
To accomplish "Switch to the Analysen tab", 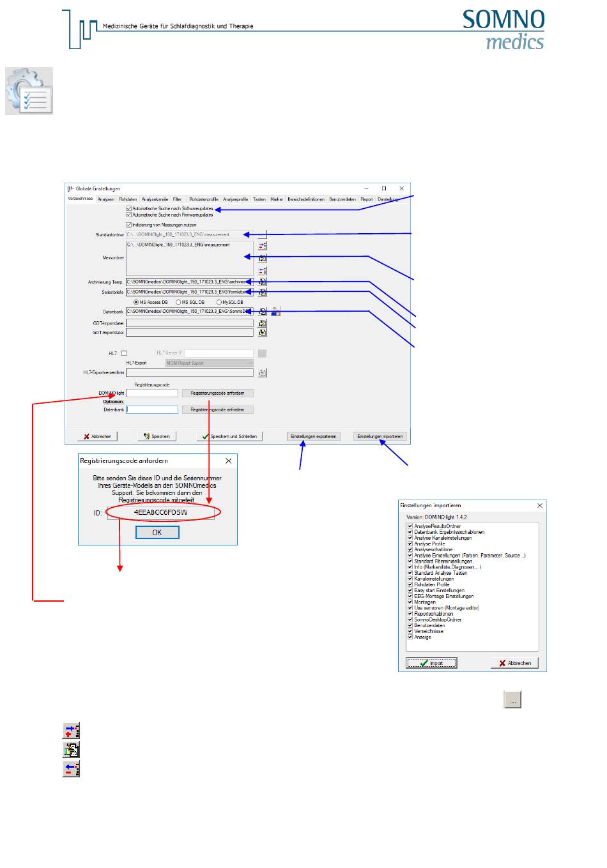I will click(x=106, y=199).
